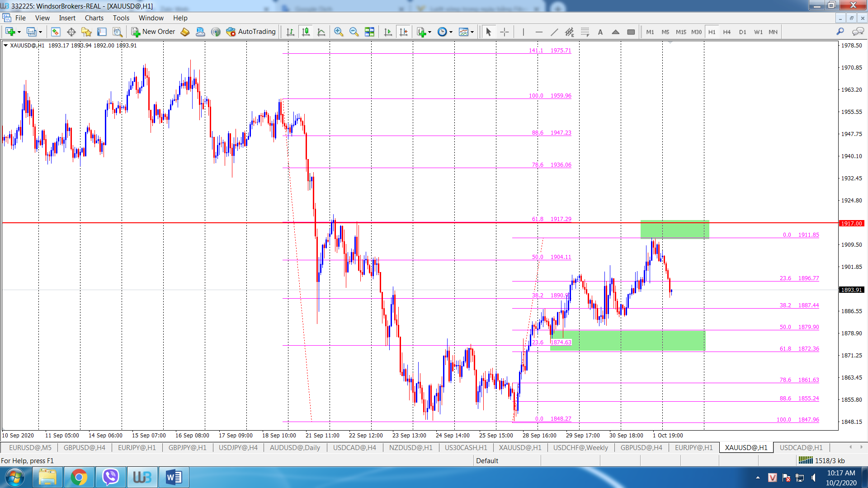The width and height of the screenshot is (868, 488).
Task: Select the Trendline drawing tool
Action: point(554,32)
